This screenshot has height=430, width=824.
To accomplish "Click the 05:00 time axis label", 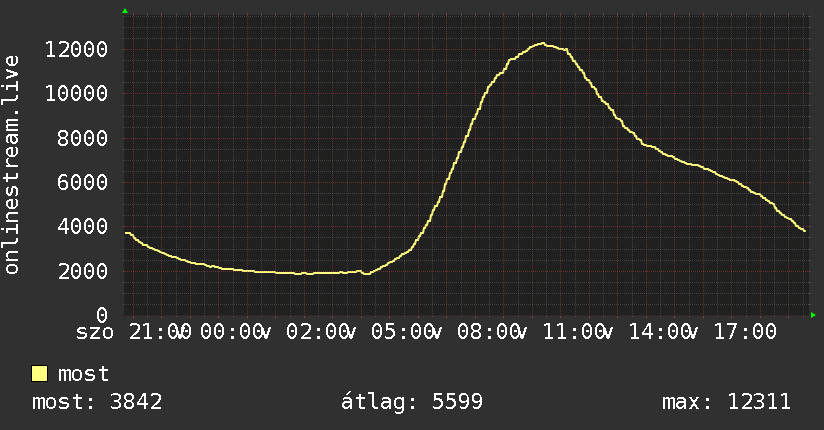I will (x=403, y=332).
